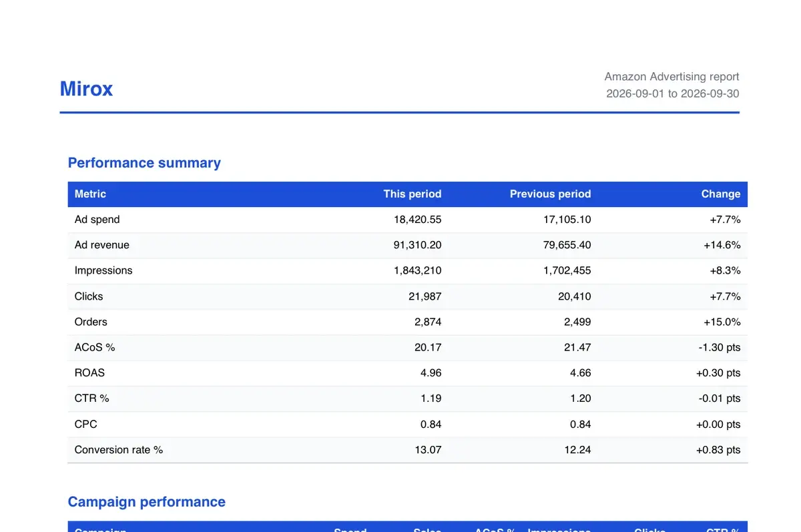Click the ACoS change -1.30 pts
This screenshot has height=532, width=801.
pyautogui.click(x=720, y=347)
